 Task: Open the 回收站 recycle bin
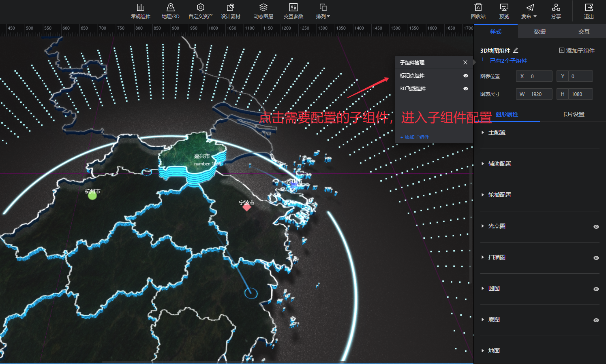click(478, 8)
